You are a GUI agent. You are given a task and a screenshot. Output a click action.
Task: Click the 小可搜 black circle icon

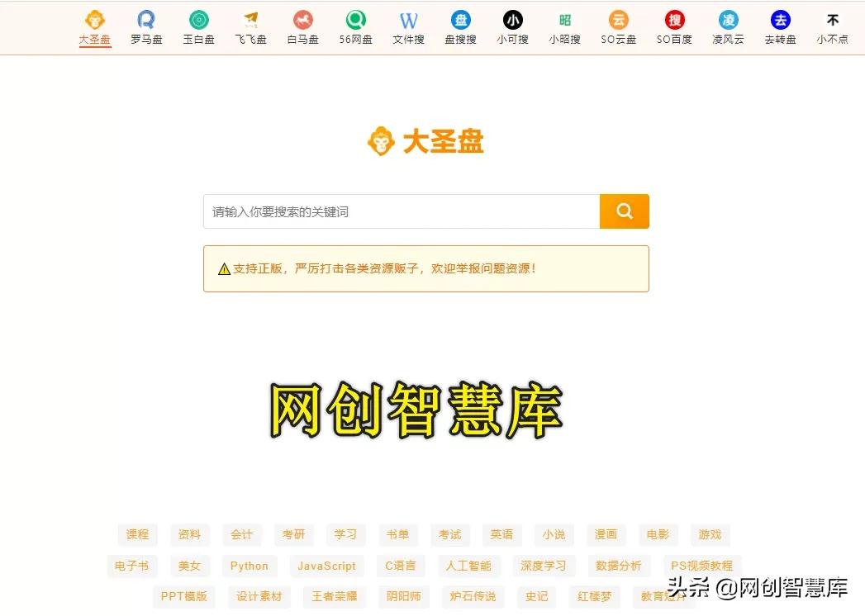click(512, 25)
